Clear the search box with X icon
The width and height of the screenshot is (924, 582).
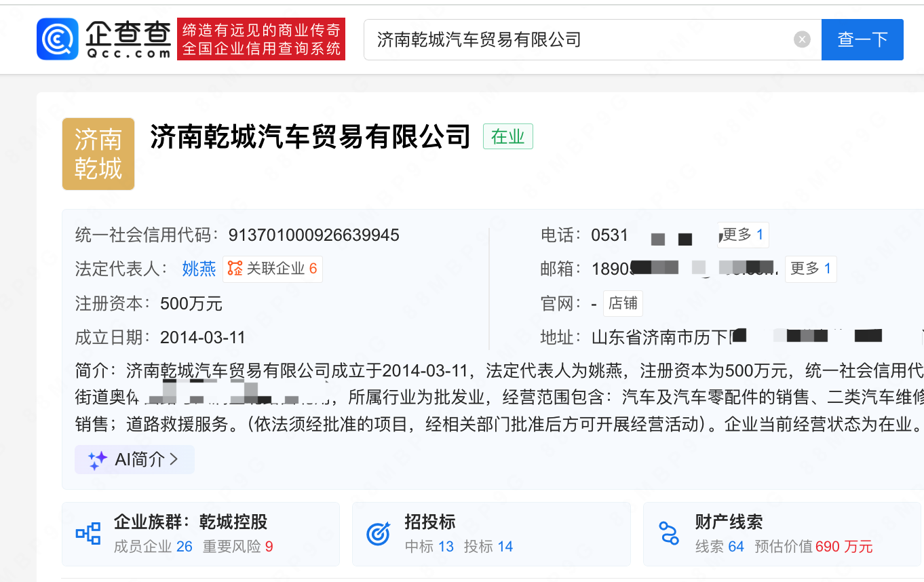[x=802, y=40]
